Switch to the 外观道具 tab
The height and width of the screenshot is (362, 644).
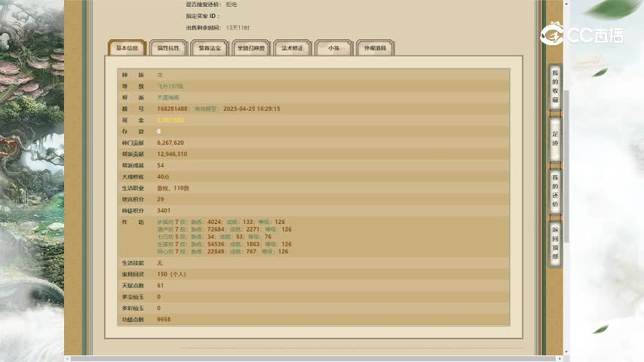tap(375, 48)
